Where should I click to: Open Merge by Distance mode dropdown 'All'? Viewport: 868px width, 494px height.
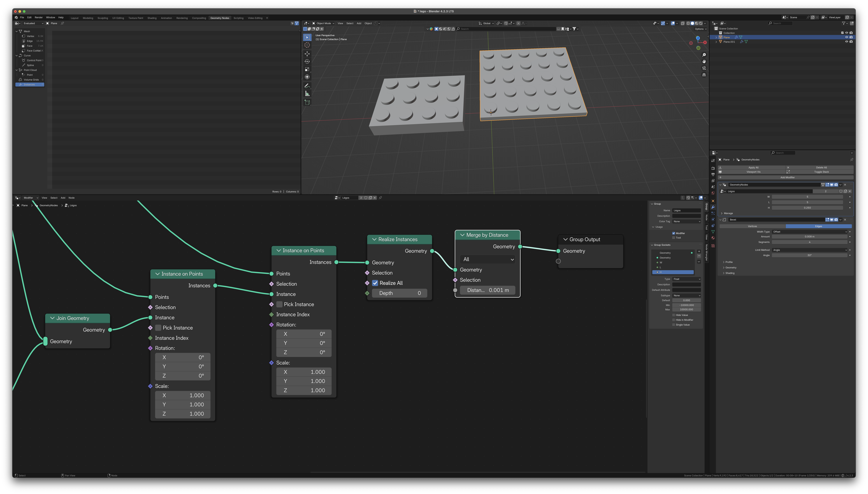pos(487,260)
